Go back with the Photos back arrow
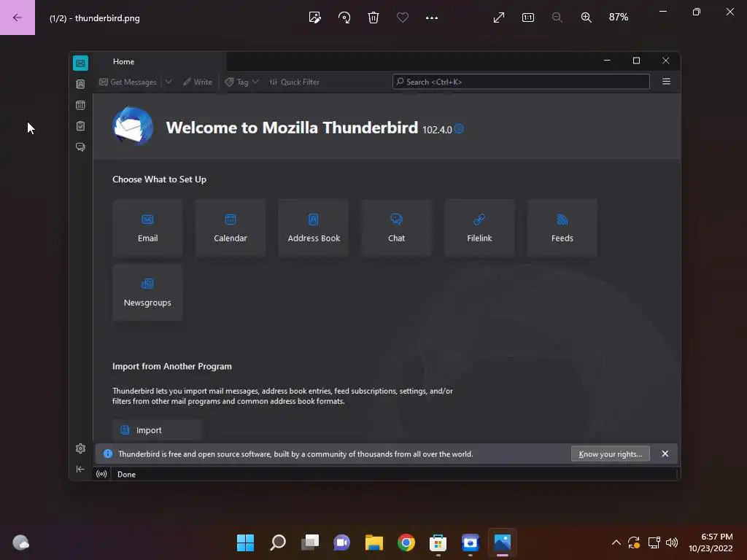Image resolution: width=747 pixels, height=560 pixels. (x=18, y=17)
